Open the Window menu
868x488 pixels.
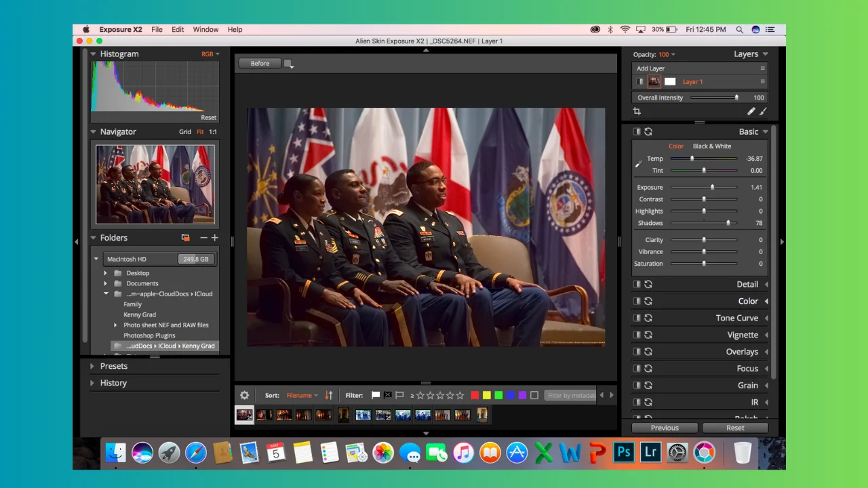(205, 30)
